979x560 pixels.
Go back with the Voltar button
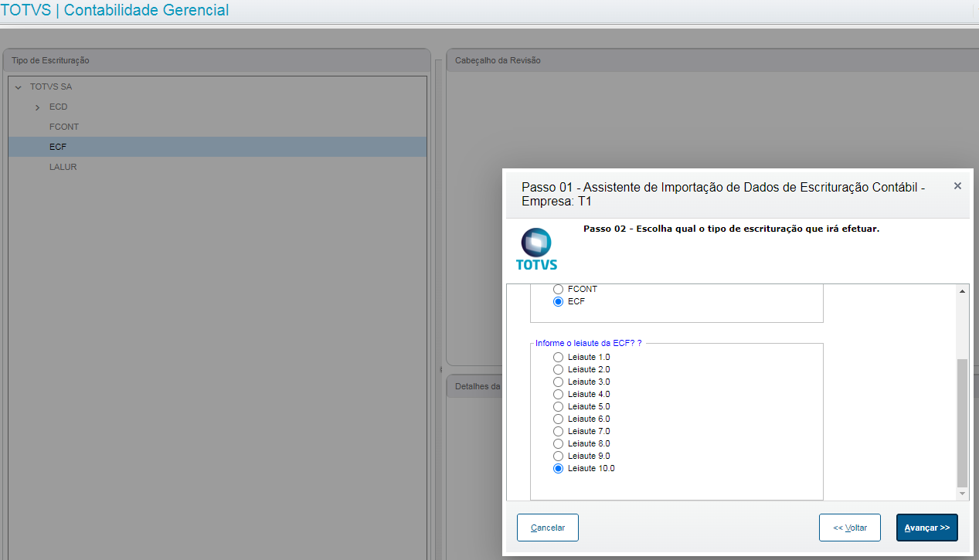(850, 528)
